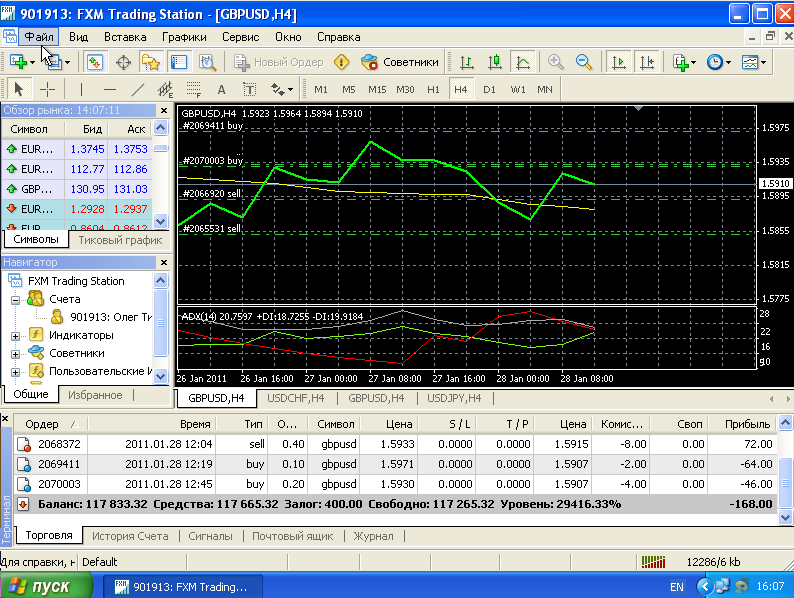Viewport: 794px width, 598px height.
Task: Click the zoom in magnifier icon
Action: click(x=555, y=62)
